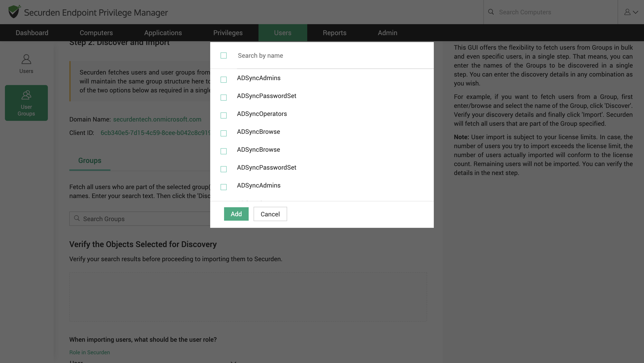644x363 pixels.
Task: Open the Reports tab
Action: coord(335,33)
